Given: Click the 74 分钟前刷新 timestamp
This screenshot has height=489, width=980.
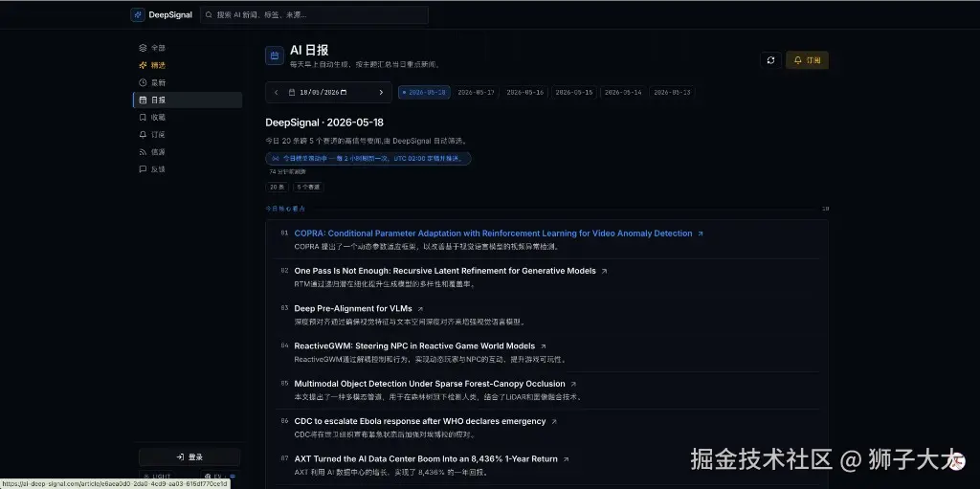Looking at the screenshot, I should [x=287, y=171].
